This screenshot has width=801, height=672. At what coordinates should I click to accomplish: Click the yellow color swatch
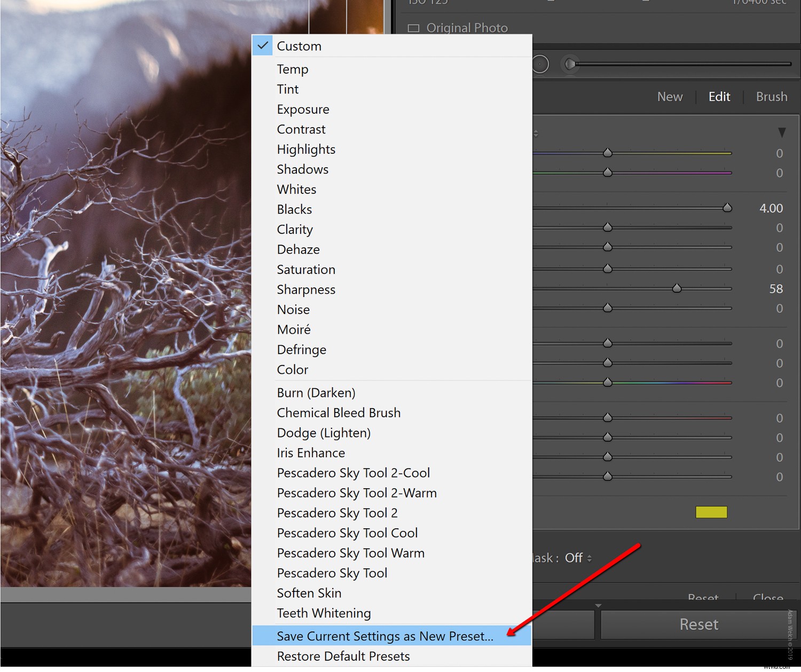pos(710,512)
